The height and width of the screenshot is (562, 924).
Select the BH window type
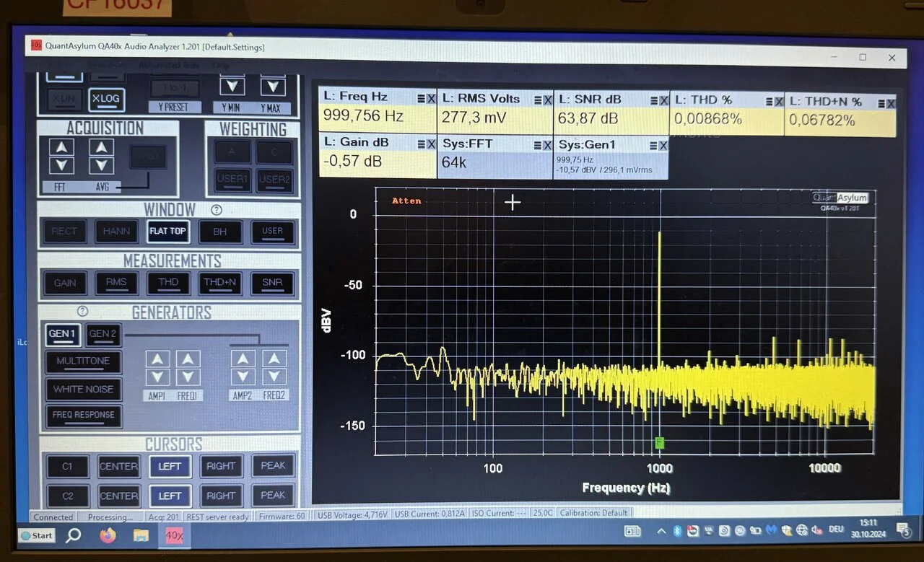click(x=219, y=232)
